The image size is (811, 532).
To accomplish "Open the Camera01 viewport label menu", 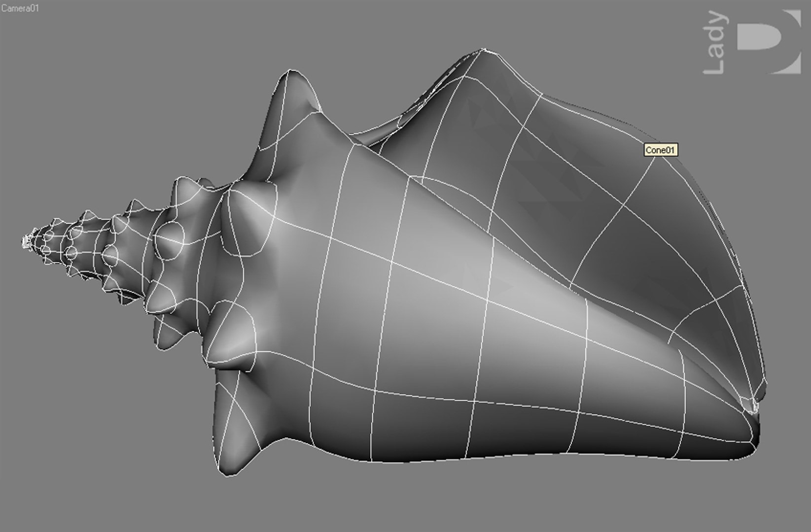I will 20,8.
